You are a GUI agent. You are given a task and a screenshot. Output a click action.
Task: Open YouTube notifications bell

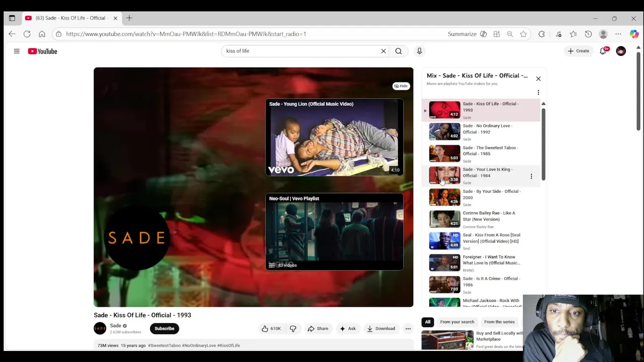(603, 51)
